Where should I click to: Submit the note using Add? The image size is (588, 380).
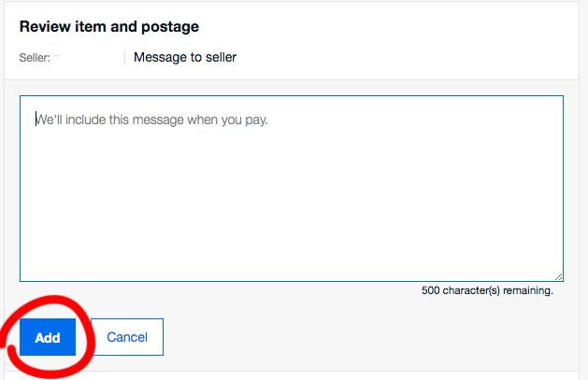48,337
